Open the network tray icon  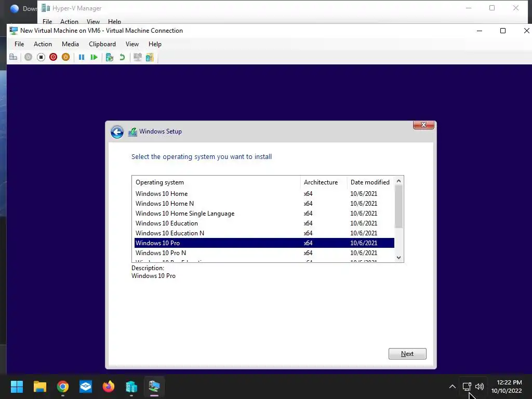click(x=467, y=387)
